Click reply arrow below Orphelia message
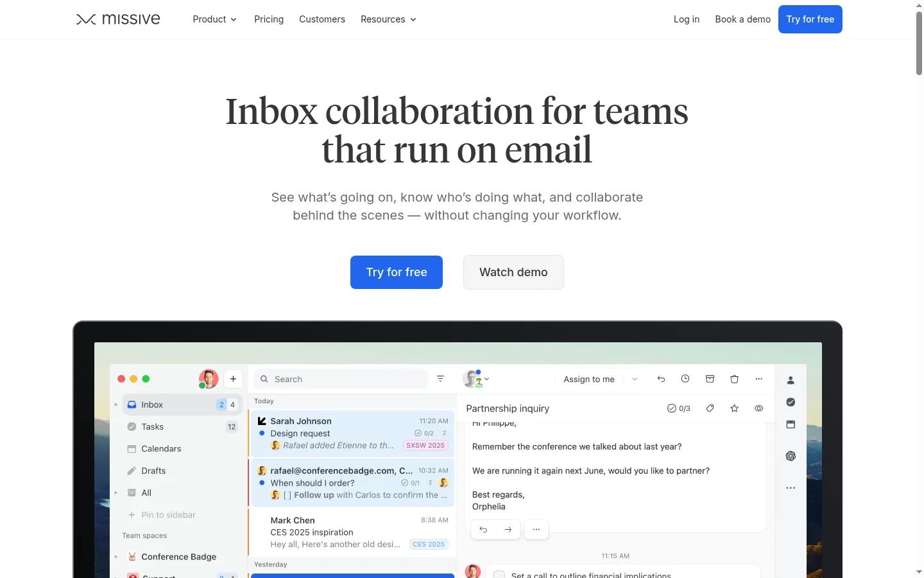 tap(483, 529)
